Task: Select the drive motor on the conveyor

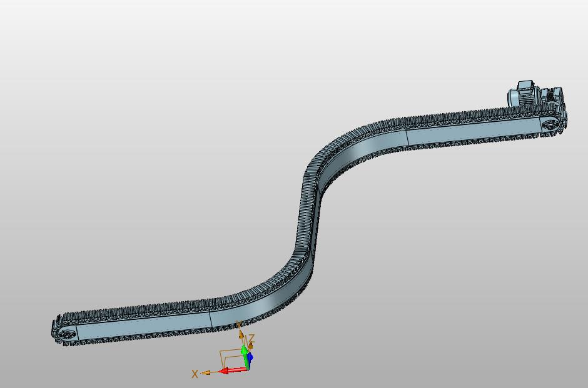Action: tap(524, 94)
